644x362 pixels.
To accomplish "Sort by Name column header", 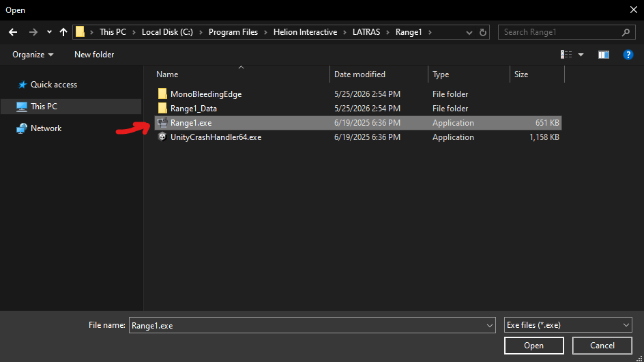I will (x=167, y=74).
